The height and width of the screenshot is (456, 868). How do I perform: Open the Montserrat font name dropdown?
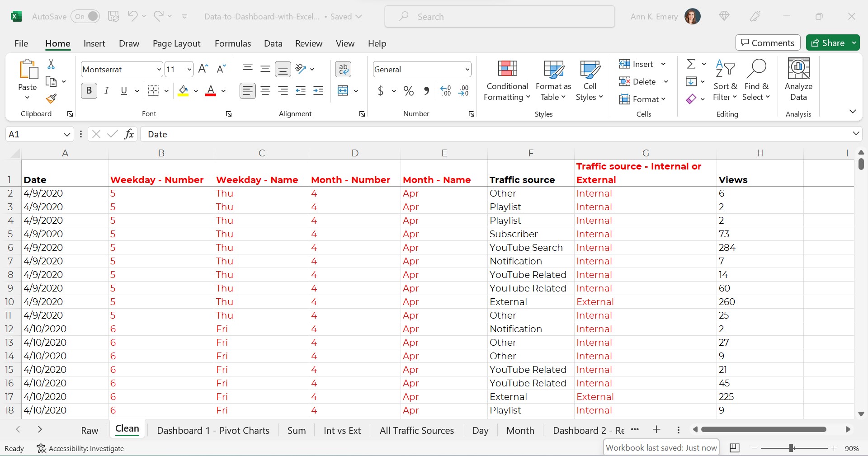pyautogui.click(x=159, y=69)
